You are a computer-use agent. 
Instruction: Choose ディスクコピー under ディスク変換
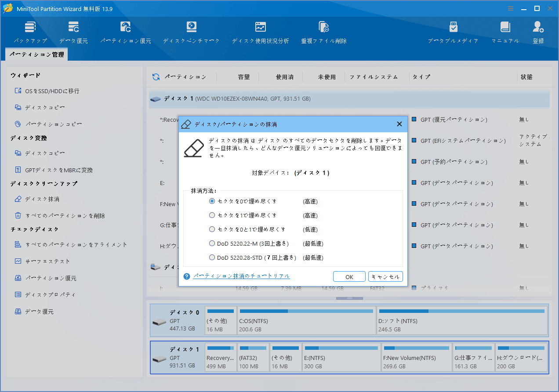click(40, 153)
